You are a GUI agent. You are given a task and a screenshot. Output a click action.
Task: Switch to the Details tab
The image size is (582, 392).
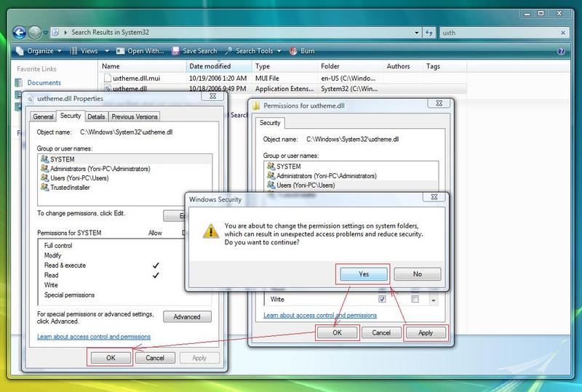tap(96, 116)
